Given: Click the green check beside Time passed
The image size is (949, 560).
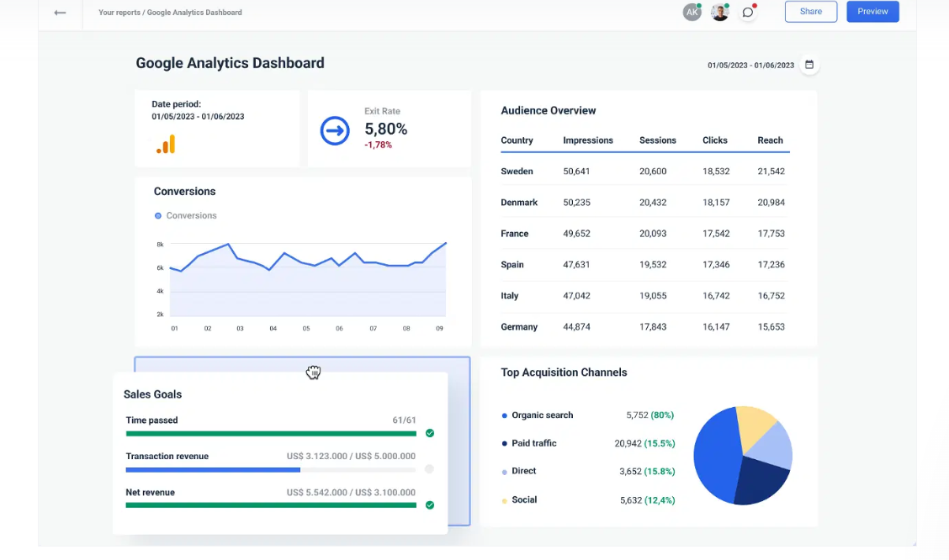Looking at the screenshot, I should tap(429, 432).
